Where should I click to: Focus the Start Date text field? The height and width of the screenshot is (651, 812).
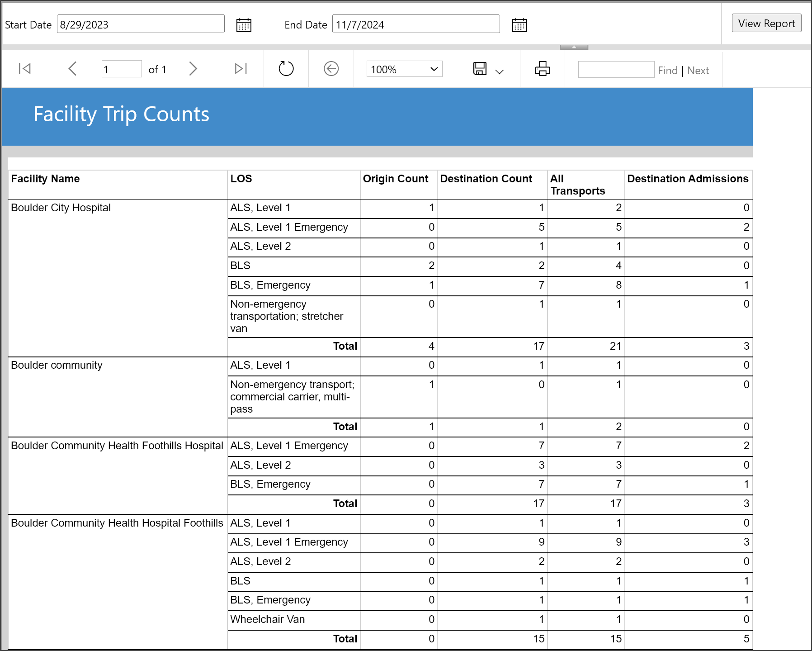point(141,24)
